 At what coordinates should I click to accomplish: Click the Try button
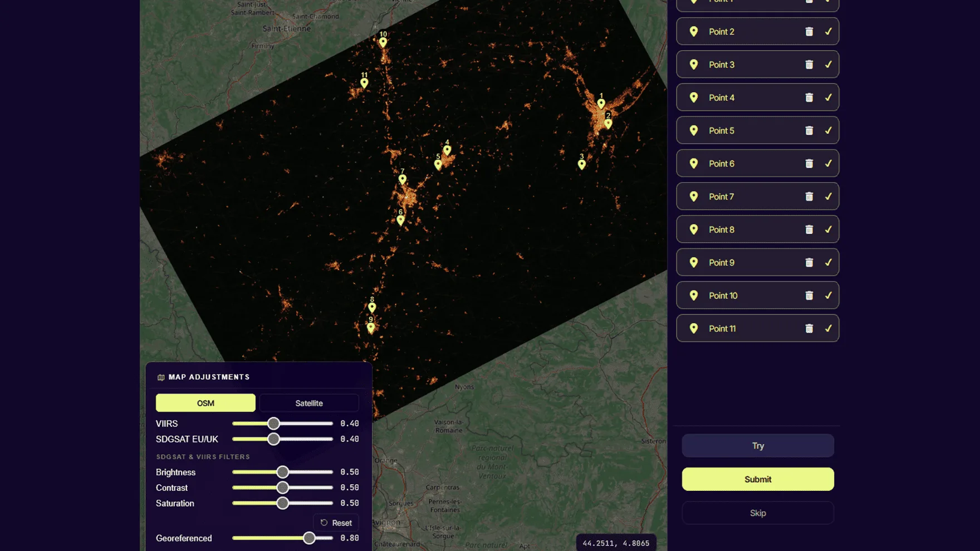coord(758,446)
